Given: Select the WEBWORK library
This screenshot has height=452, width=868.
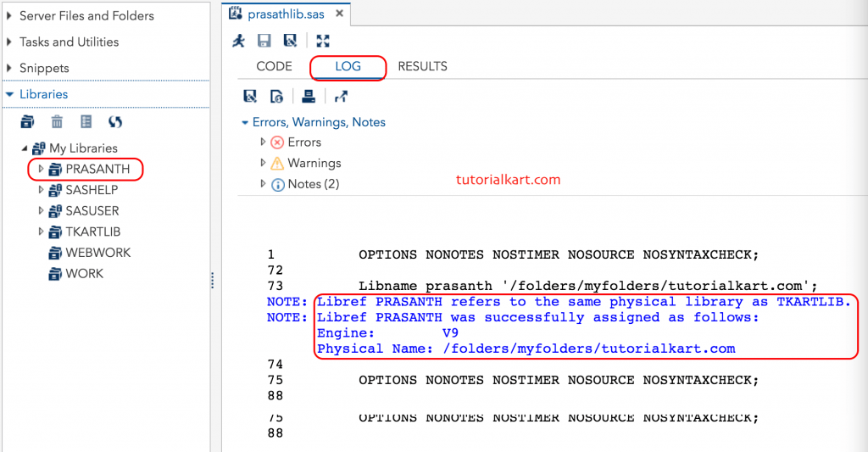Looking at the screenshot, I should click(x=98, y=253).
